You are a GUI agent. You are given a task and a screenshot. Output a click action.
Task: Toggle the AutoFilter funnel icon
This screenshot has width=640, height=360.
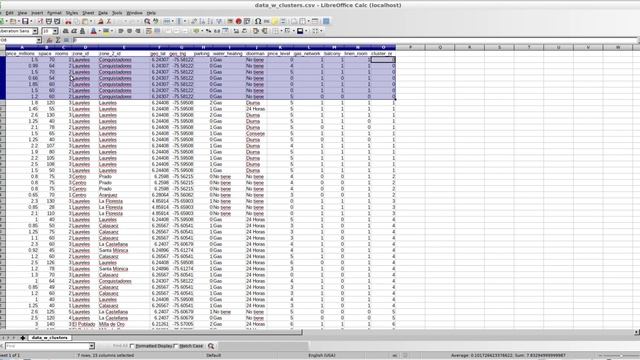(x=219, y=21)
